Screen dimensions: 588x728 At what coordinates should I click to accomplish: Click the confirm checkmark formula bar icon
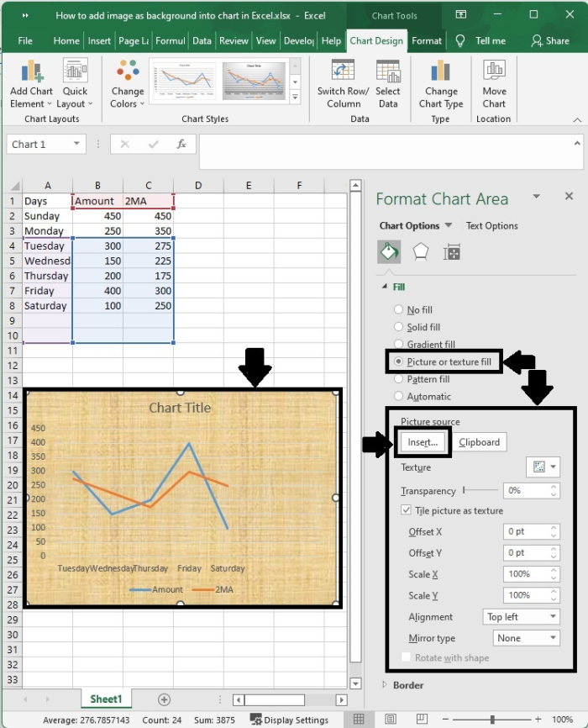tap(153, 144)
